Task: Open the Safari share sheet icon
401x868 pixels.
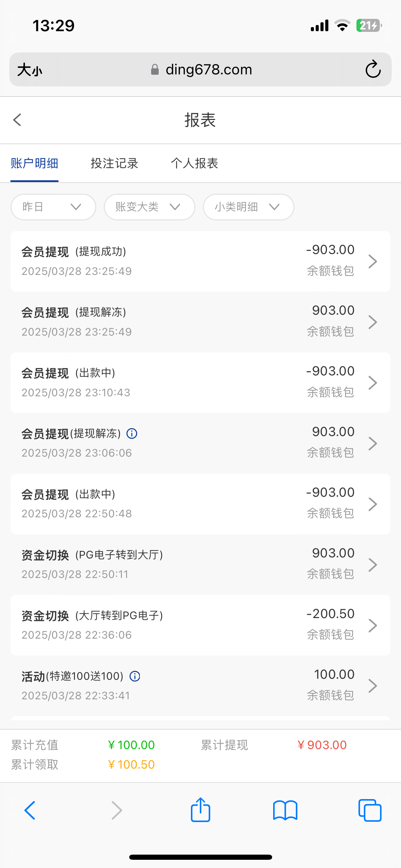Action: tap(200, 810)
